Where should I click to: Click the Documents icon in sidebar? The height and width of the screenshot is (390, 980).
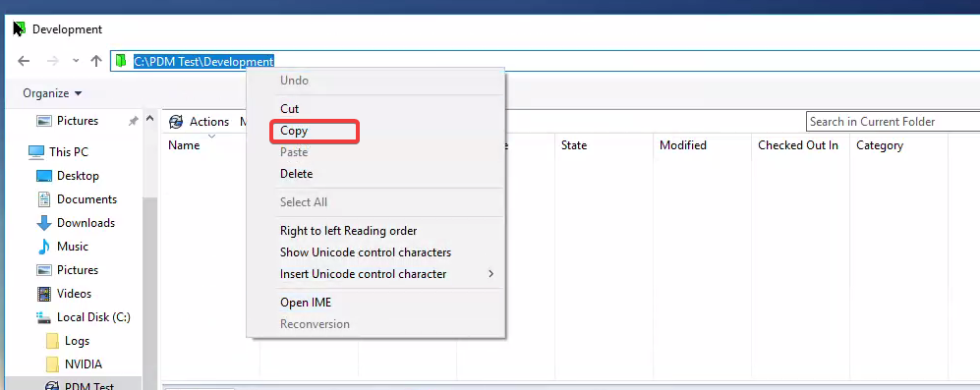(44, 199)
